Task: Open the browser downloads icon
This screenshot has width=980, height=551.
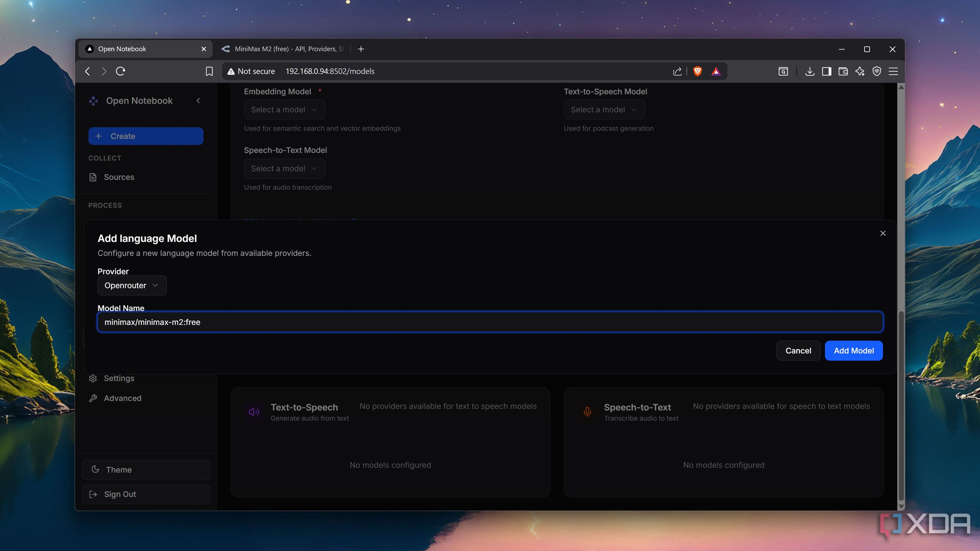Action: tap(810, 71)
